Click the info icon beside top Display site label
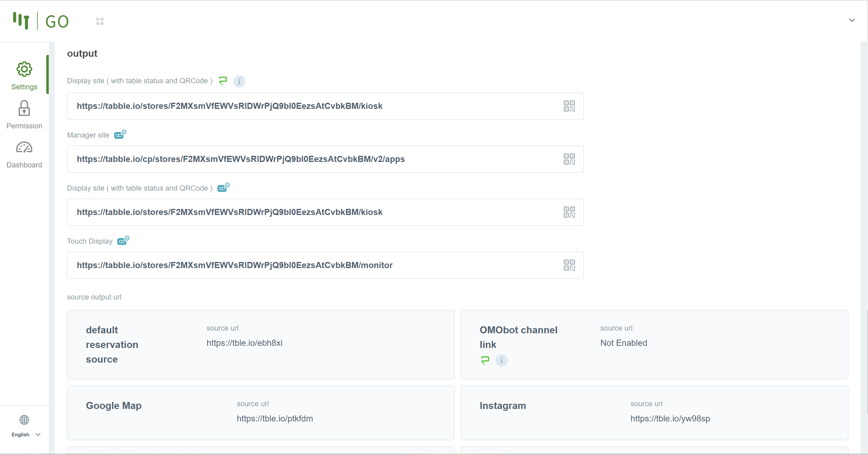This screenshot has width=868, height=455. pyautogui.click(x=239, y=81)
